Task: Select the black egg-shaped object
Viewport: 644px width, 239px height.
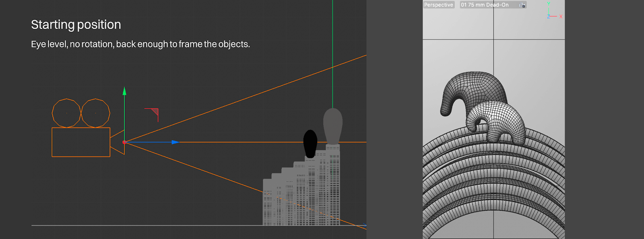Action: tap(310, 143)
